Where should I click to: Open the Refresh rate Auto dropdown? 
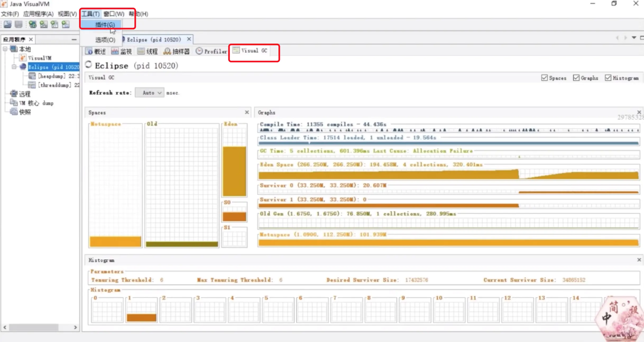150,93
